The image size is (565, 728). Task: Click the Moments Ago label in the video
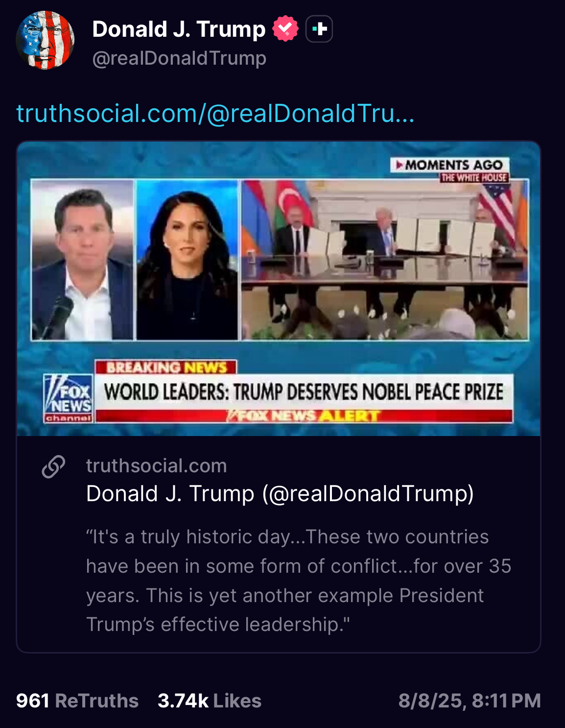click(450, 165)
